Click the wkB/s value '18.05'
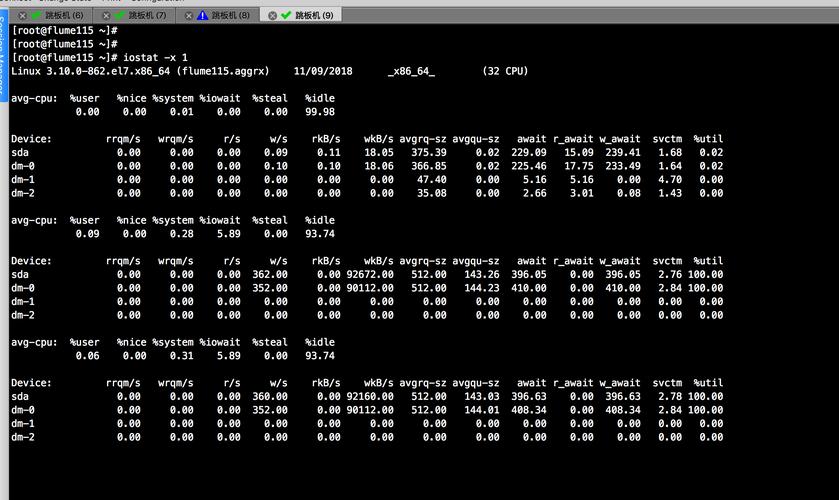Viewport: 839px width, 500px height. click(379, 152)
